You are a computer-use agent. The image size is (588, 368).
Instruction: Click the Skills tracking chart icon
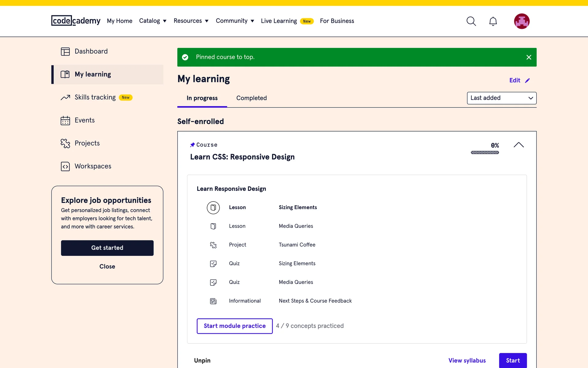pyautogui.click(x=65, y=98)
